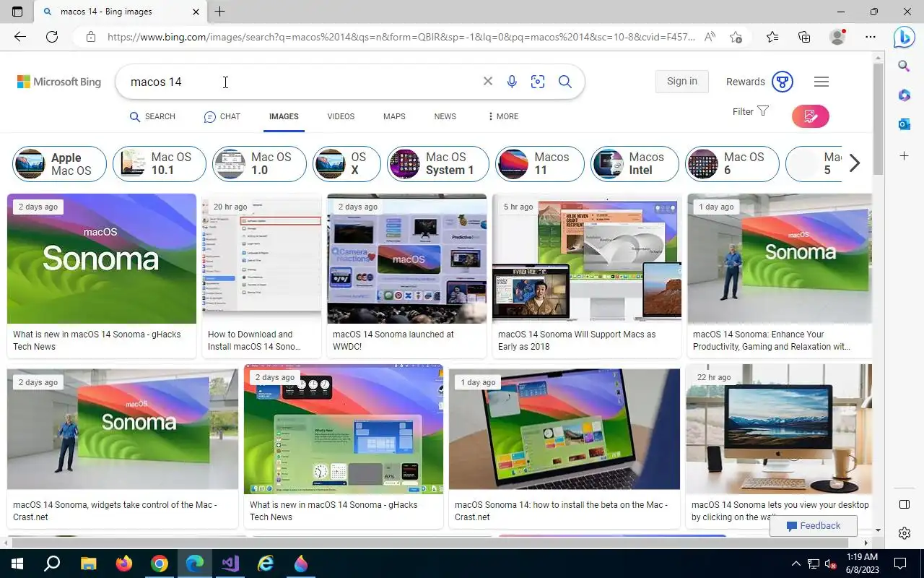Open Microsoft Rewards medal icon
The height and width of the screenshot is (578, 924).
click(x=783, y=82)
